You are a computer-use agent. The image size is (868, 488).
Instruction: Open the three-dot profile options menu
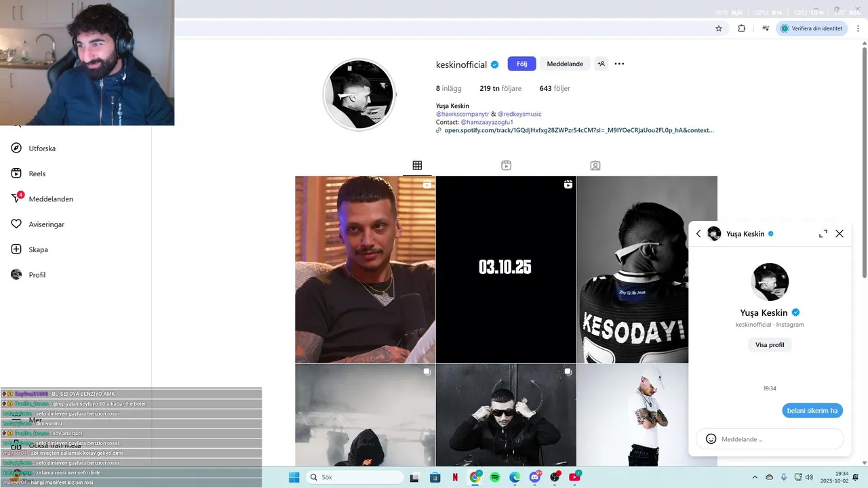[619, 64]
